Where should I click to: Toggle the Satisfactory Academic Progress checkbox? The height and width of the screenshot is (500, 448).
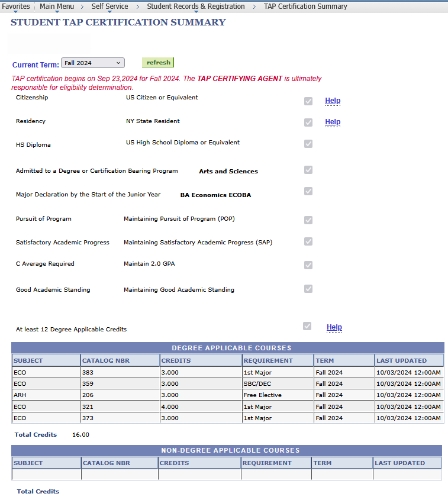pos(308,241)
